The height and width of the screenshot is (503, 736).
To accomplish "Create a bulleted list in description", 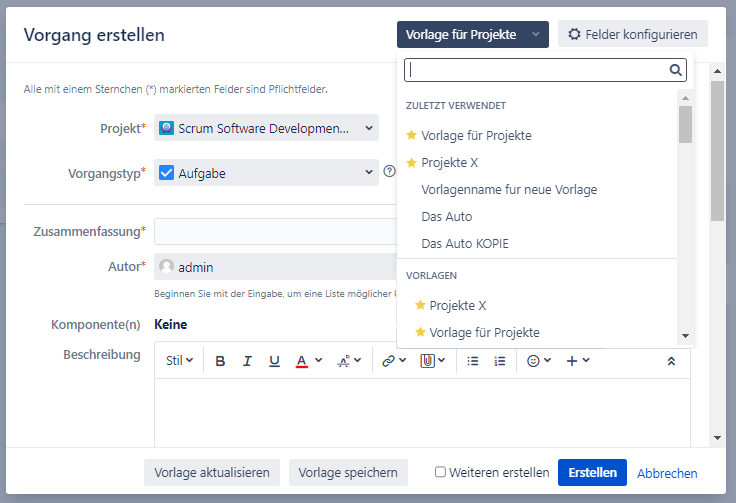I will click(x=473, y=361).
